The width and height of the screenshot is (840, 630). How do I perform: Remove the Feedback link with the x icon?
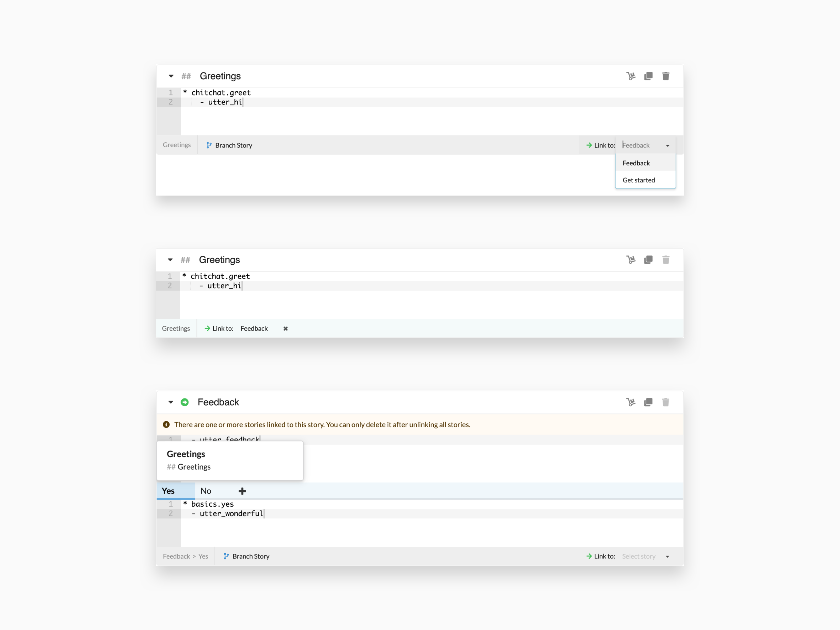(x=286, y=329)
